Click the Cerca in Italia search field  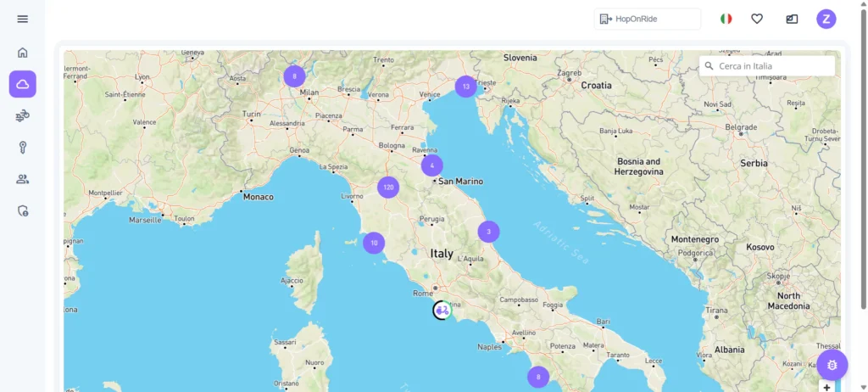pyautogui.click(x=766, y=66)
